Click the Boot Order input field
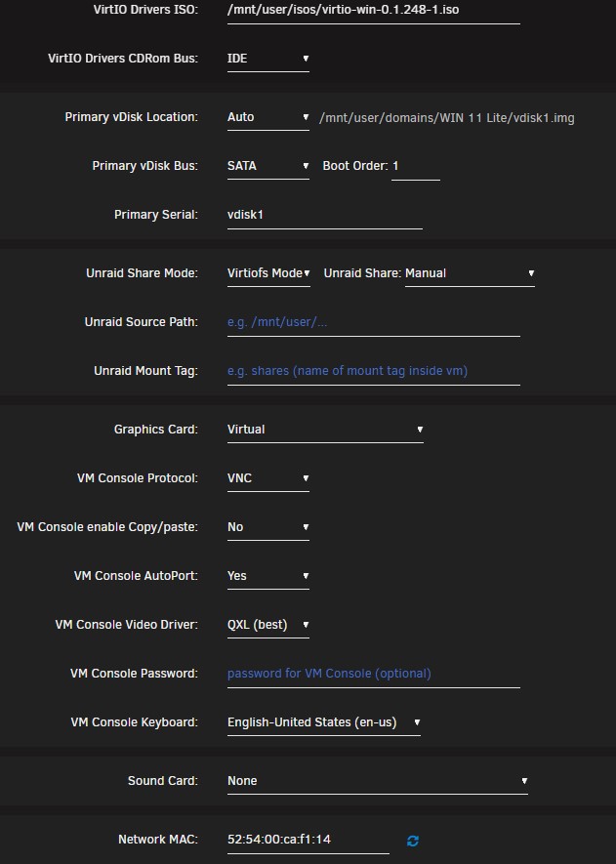This screenshot has width=616, height=864. tap(416, 166)
